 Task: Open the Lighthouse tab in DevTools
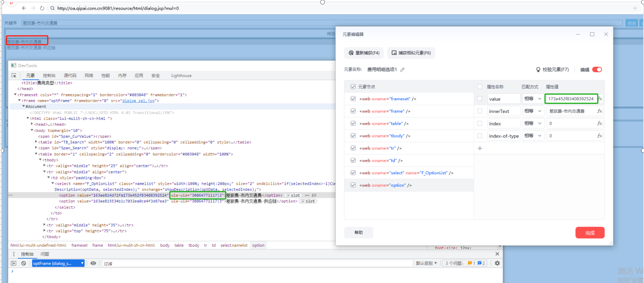coord(181,76)
